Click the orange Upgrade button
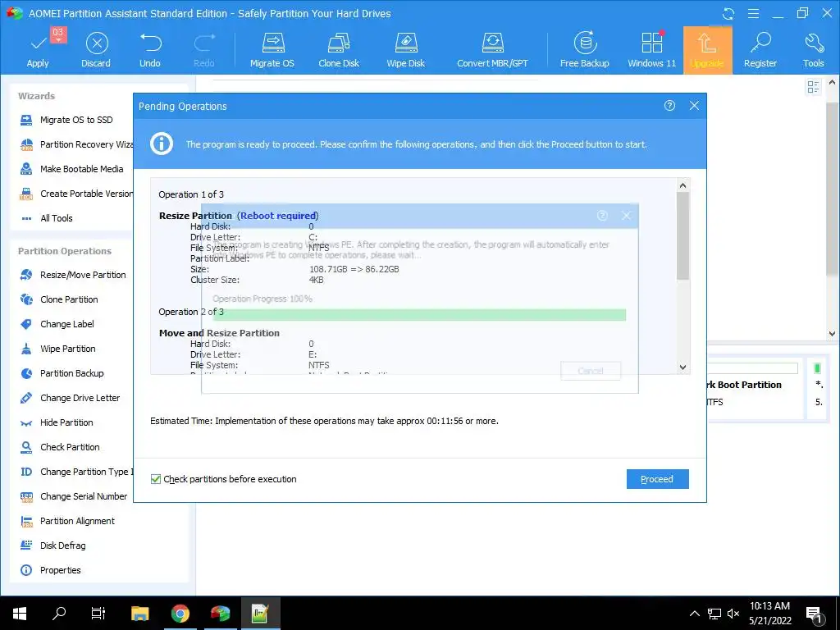The width and height of the screenshot is (840, 630). [707, 50]
